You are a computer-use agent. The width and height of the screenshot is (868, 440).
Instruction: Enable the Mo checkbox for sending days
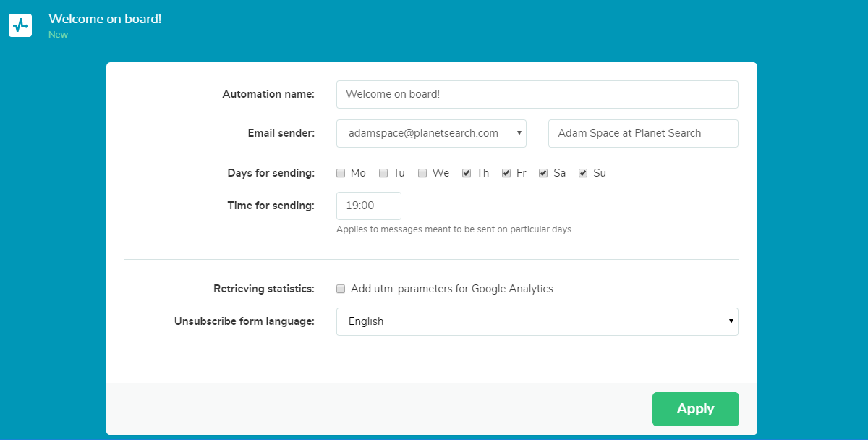340,173
